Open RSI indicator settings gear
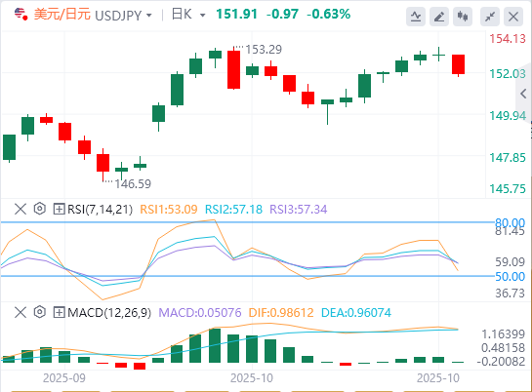Screen dimensions: 532x392 40,209
